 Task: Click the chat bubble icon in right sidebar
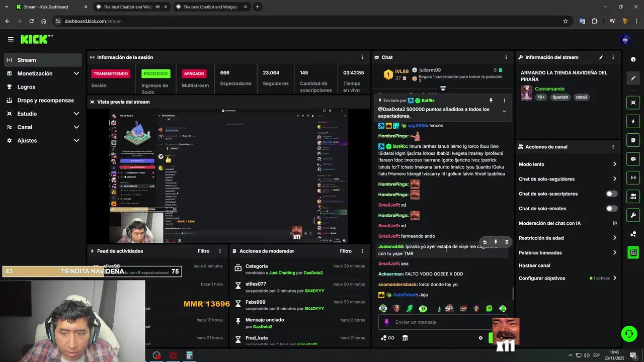(633, 159)
